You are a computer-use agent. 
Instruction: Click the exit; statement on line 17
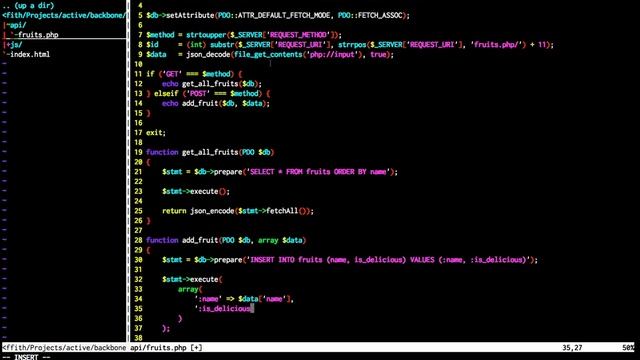click(x=156, y=133)
